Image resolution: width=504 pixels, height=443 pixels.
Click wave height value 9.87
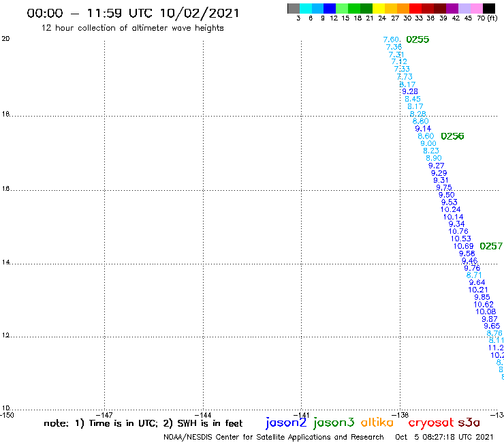click(x=490, y=319)
